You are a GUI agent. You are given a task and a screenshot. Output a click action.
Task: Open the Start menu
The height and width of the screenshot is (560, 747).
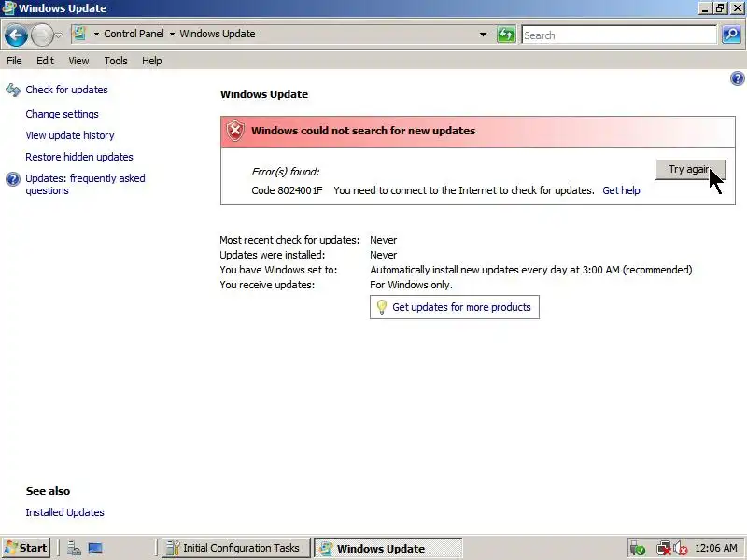coord(26,548)
